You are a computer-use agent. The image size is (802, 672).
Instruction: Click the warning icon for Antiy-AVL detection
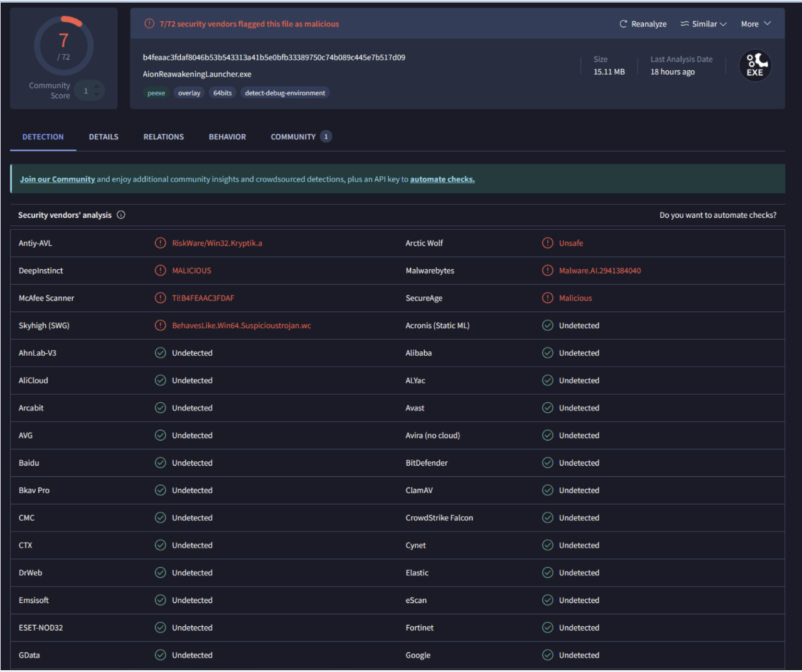[161, 243]
